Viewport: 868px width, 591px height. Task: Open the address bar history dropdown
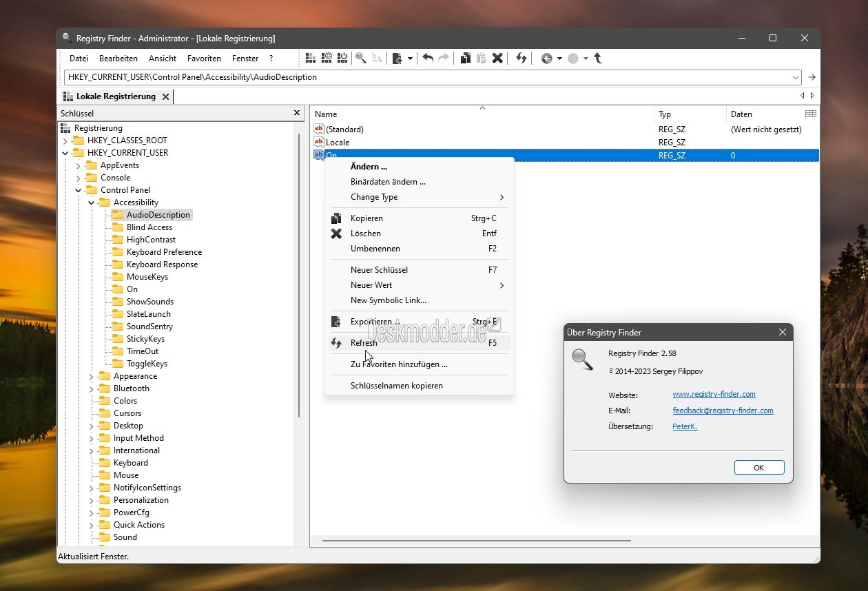click(796, 77)
